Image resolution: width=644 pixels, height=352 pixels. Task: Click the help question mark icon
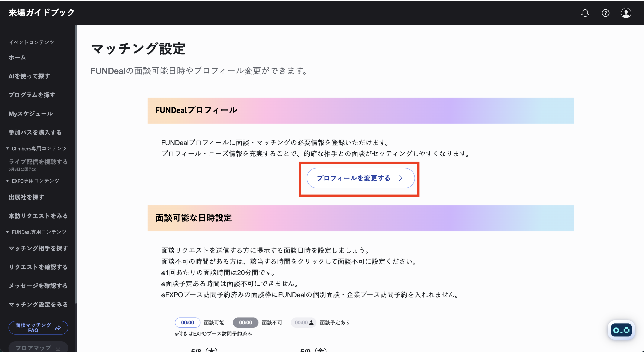[605, 13]
